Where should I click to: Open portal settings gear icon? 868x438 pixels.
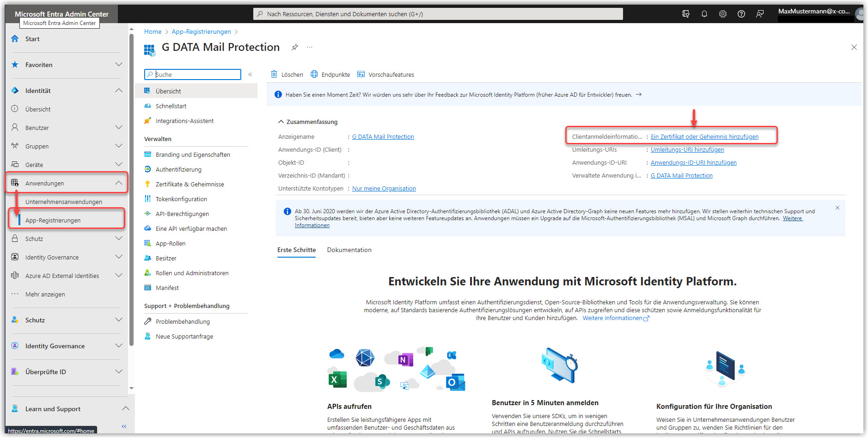click(x=723, y=14)
